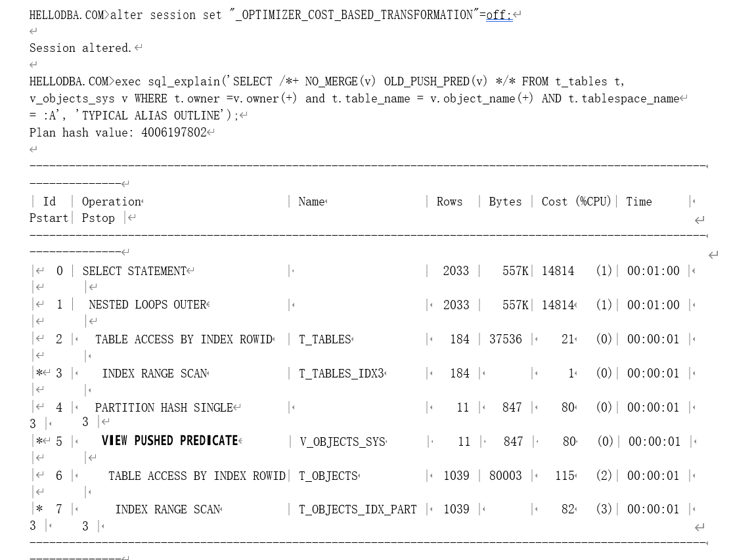Click the "V_OBJECTS_SYS" view name
731x560 pixels.
pos(342,441)
